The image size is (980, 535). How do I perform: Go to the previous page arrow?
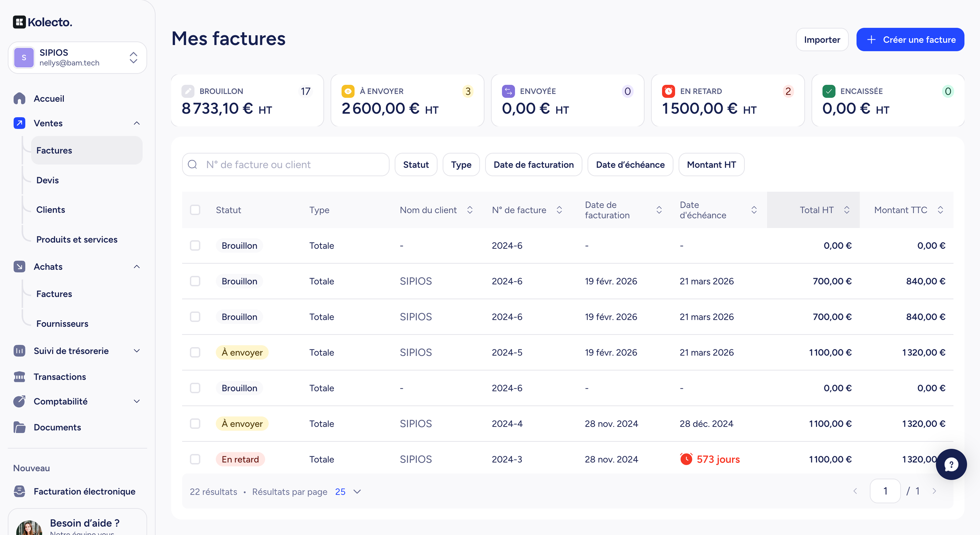click(855, 491)
